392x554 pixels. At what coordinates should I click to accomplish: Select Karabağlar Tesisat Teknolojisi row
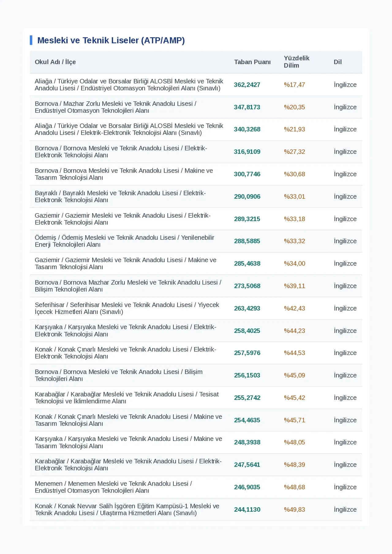click(196, 398)
